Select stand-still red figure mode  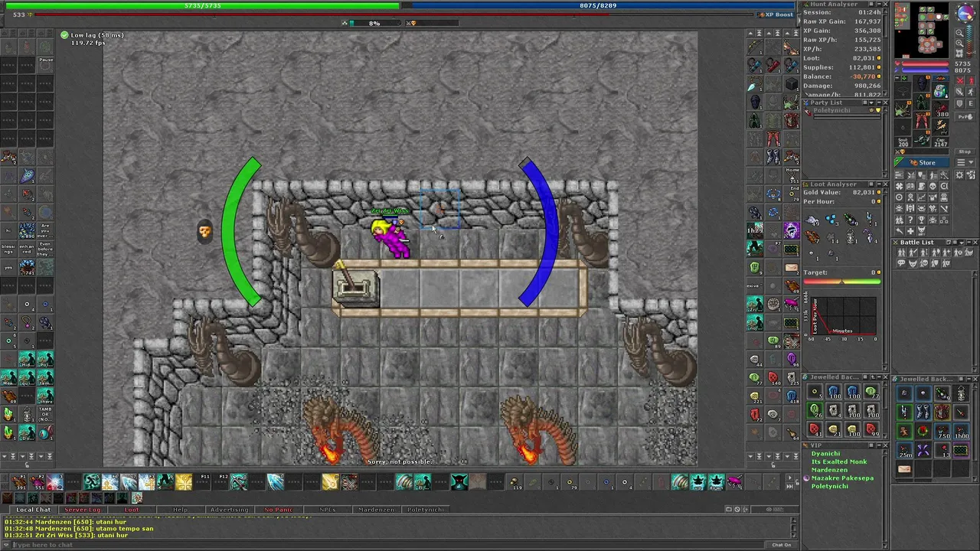[971, 80]
